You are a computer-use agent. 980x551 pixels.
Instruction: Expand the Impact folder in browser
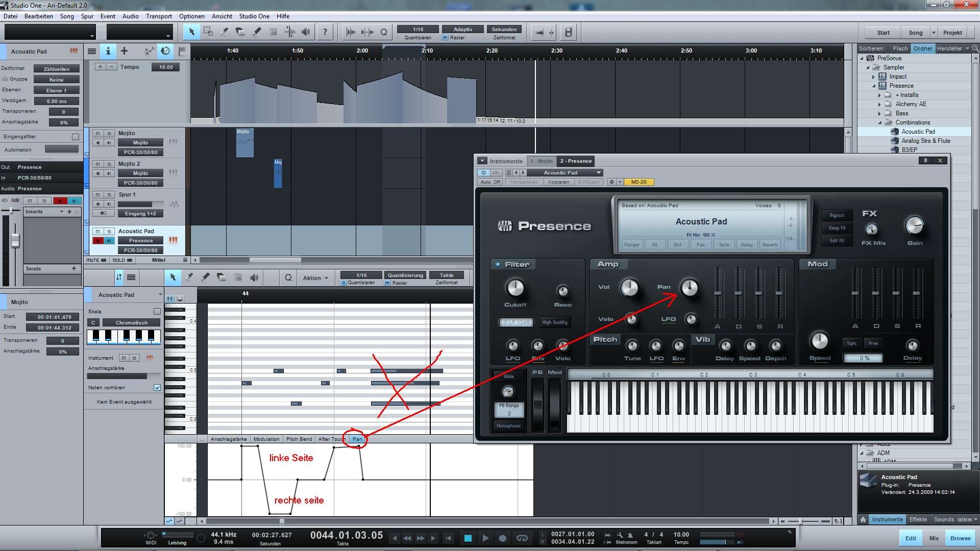click(x=873, y=77)
